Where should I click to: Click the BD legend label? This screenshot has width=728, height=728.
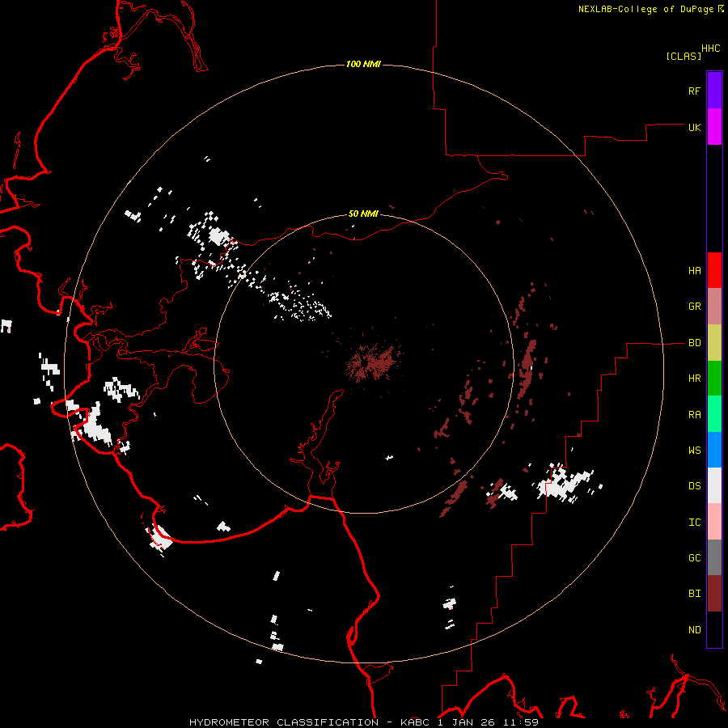tap(694, 343)
